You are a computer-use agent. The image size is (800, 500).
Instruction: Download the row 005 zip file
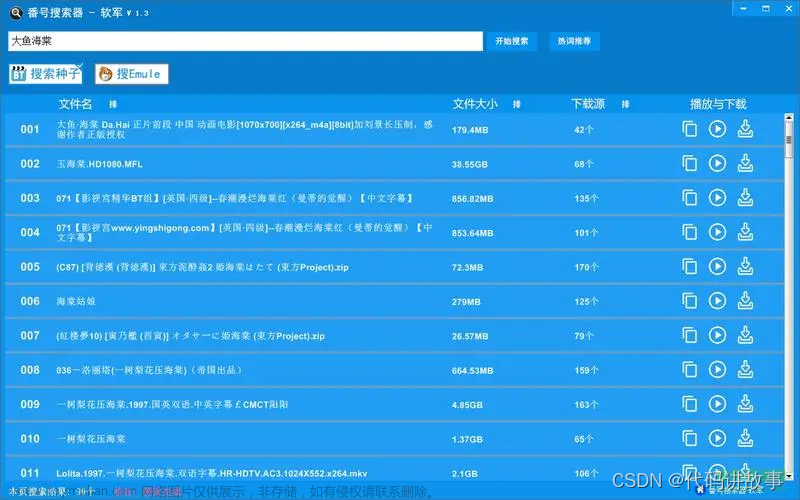745,266
